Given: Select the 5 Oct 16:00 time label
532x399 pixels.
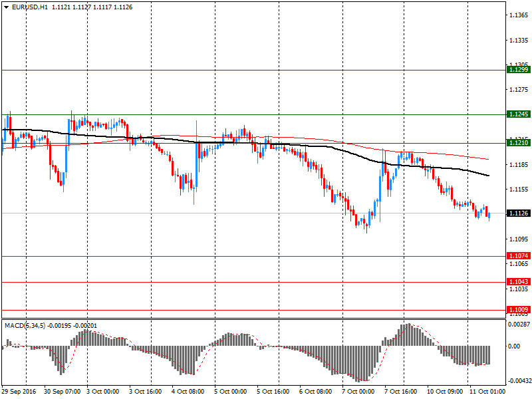Looking at the screenshot, I should pos(273,392).
